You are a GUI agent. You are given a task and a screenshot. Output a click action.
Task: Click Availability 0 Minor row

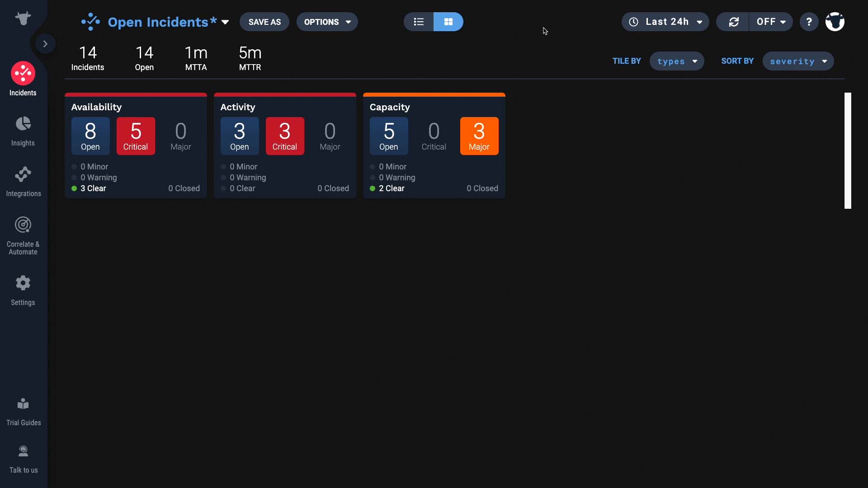[x=90, y=167]
